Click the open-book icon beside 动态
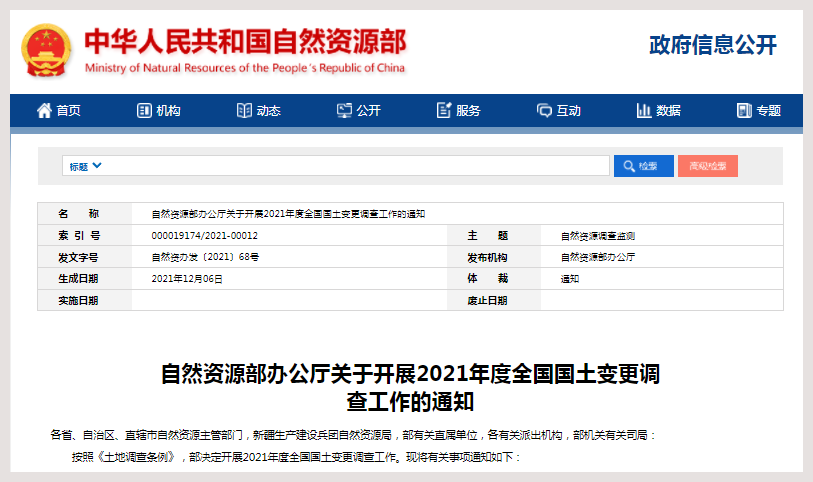Screen dimensions: 813x482 pos(244,111)
